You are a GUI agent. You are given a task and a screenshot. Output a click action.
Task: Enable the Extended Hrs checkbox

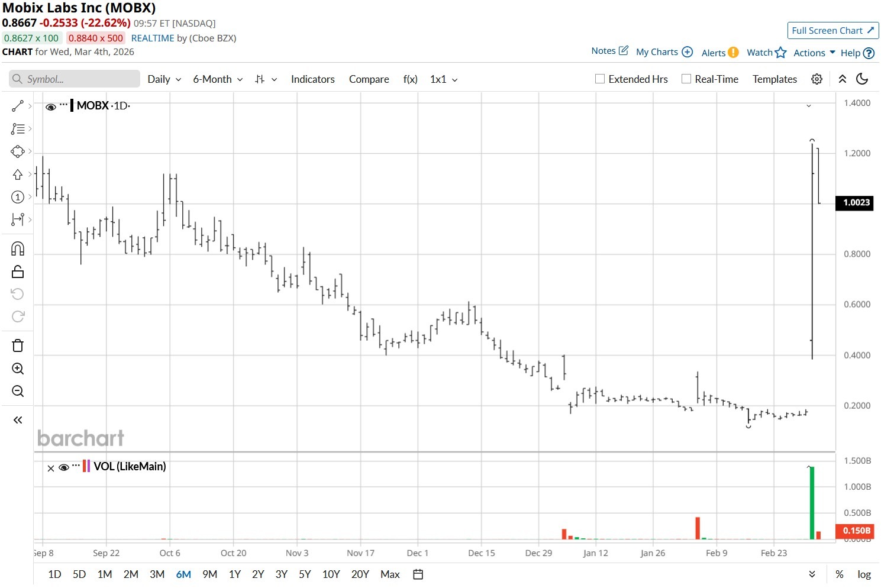pos(600,79)
